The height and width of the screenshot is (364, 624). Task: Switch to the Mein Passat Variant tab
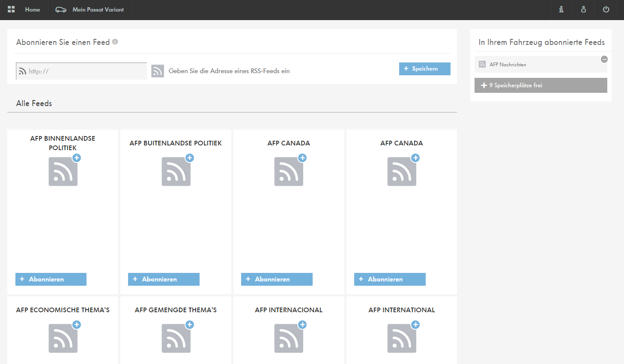coord(90,9)
